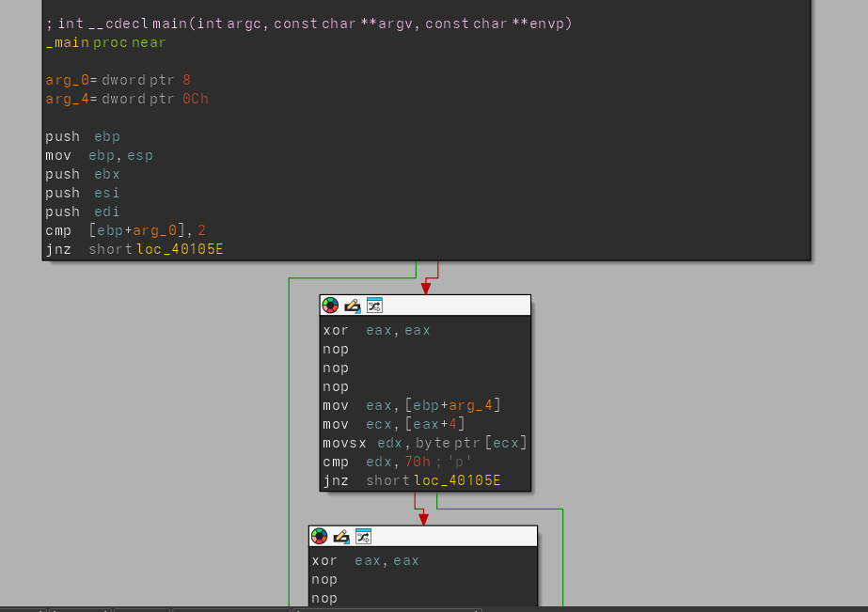Click the 'movsx edx, byte ptr [ecx]' instruction
This screenshot has width=868, height=612.
[424, 443]
